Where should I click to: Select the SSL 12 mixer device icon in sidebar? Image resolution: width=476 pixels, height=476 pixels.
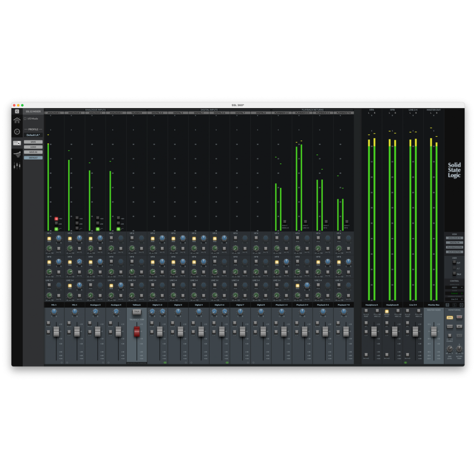17,143
